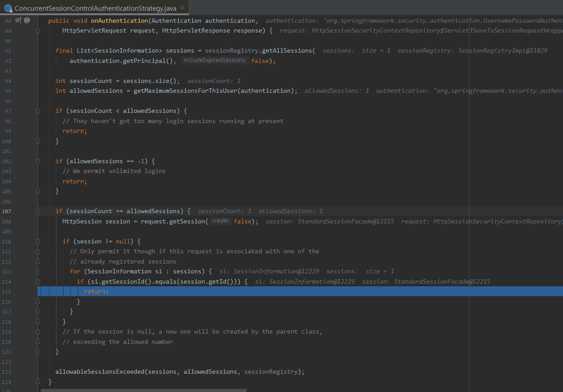
Task: Fold the comment block starting at line 119
Action: (x=38, y=332)
